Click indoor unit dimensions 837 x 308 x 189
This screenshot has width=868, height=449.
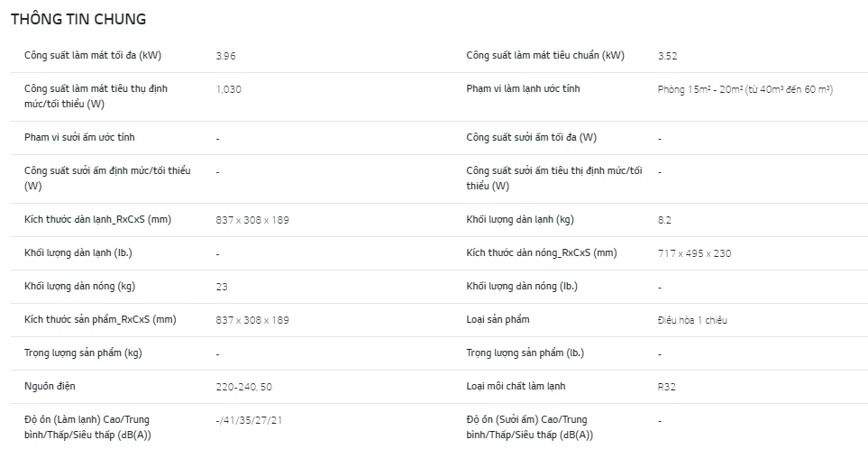252,220
